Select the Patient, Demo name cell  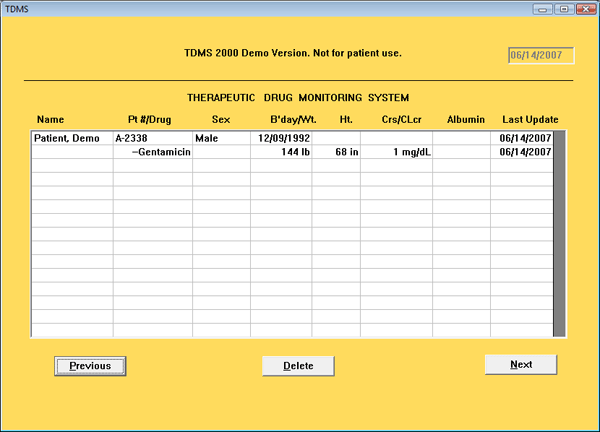[x=72, y=138]
